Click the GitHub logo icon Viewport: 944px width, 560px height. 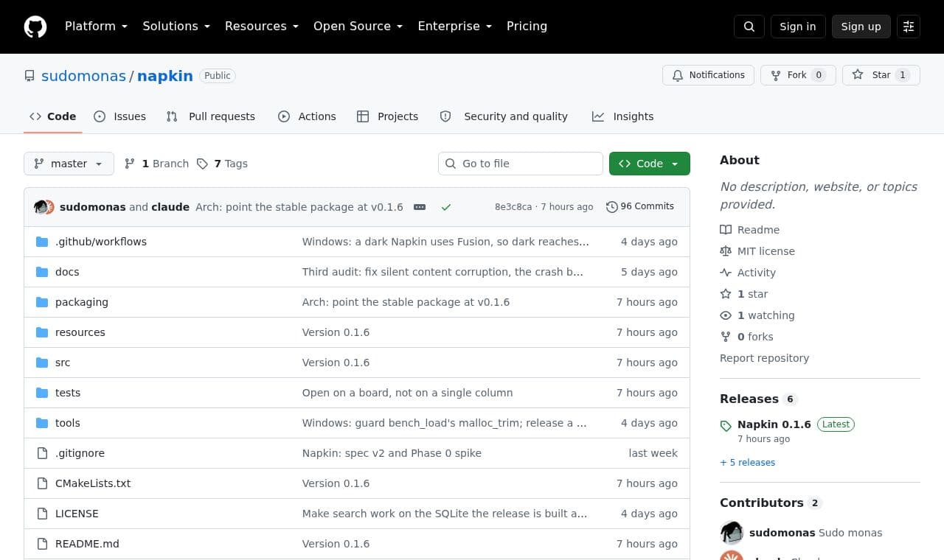coord(35,27)
